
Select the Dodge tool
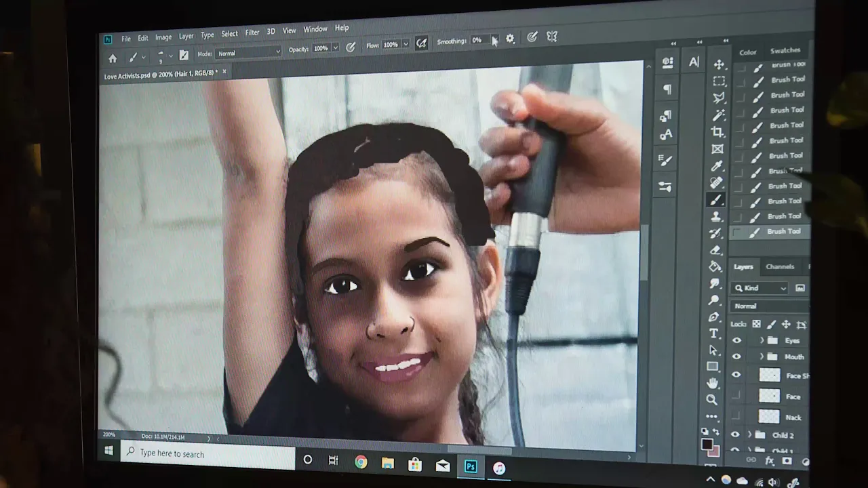(714, 300)
